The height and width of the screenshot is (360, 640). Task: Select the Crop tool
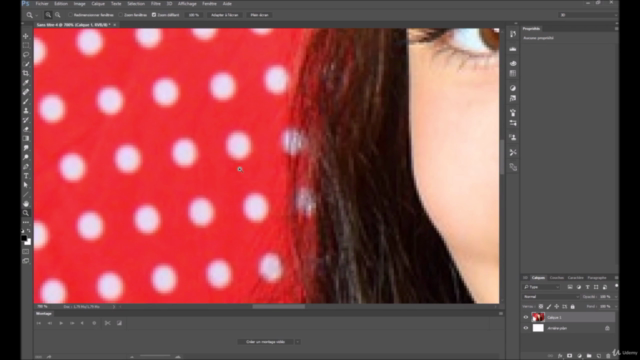(x=26, y=73)
